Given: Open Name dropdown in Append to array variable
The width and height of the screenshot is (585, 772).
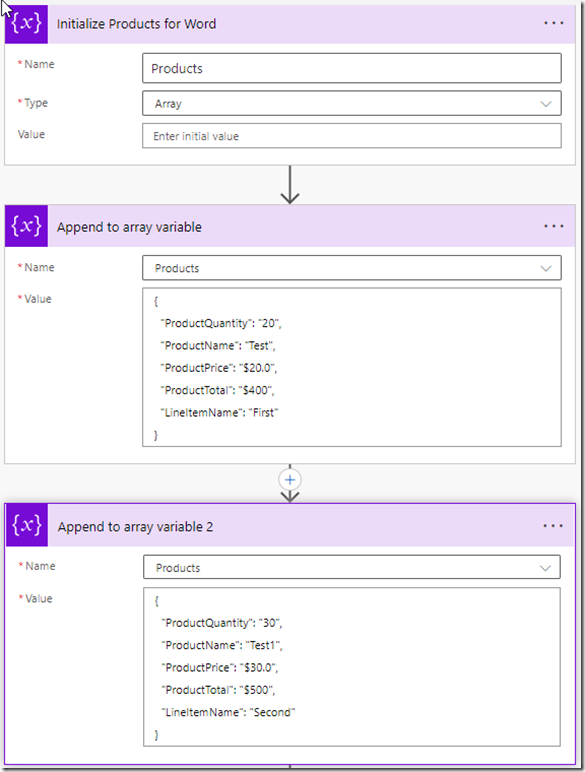Looking at the screenshot, I should click(352, 268).
